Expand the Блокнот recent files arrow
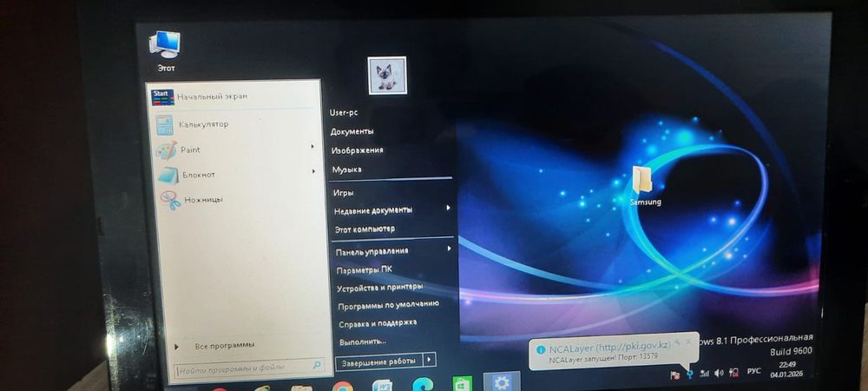 (x=313, y=172)
